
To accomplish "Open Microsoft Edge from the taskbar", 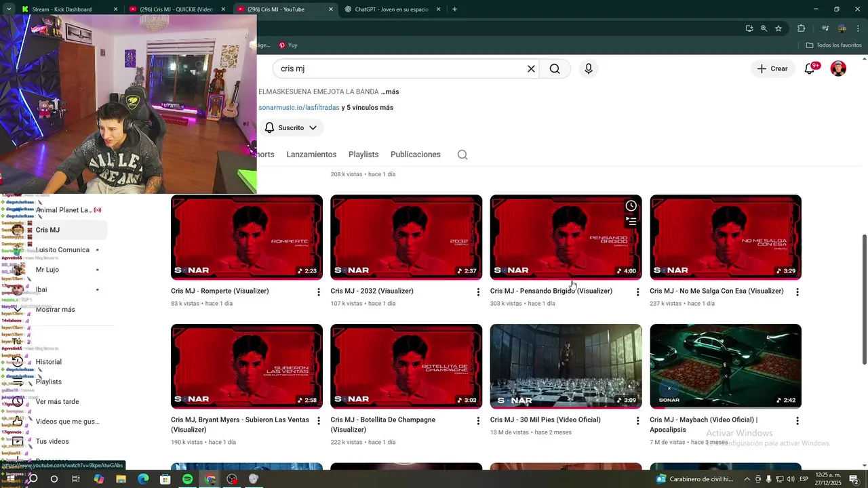I will 143,479.
